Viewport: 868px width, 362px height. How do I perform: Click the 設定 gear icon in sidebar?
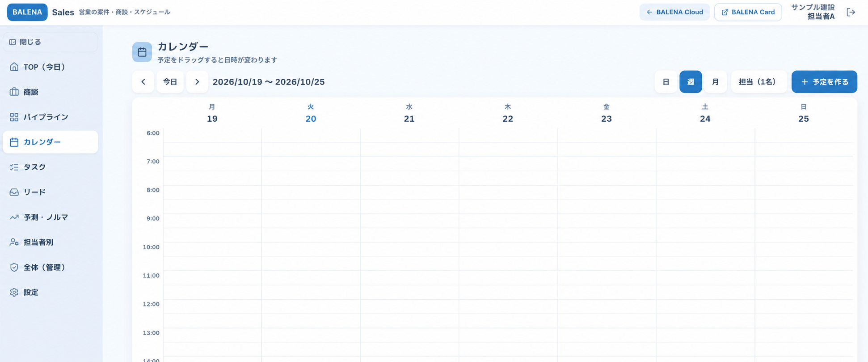[14, 293]
